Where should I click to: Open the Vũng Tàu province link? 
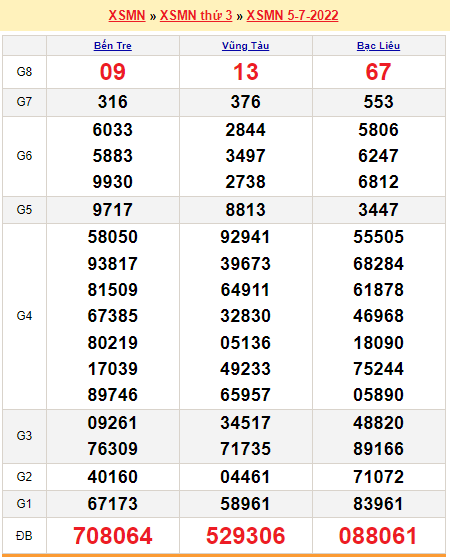pos(245,46)
